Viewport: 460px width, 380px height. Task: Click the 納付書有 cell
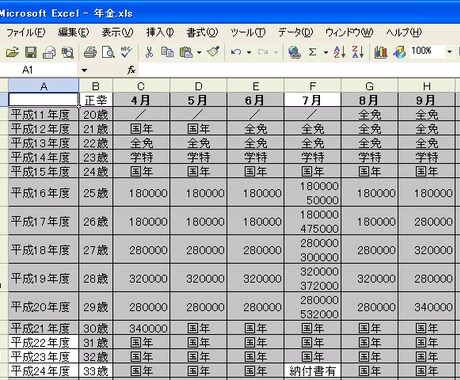pos(312,371)
